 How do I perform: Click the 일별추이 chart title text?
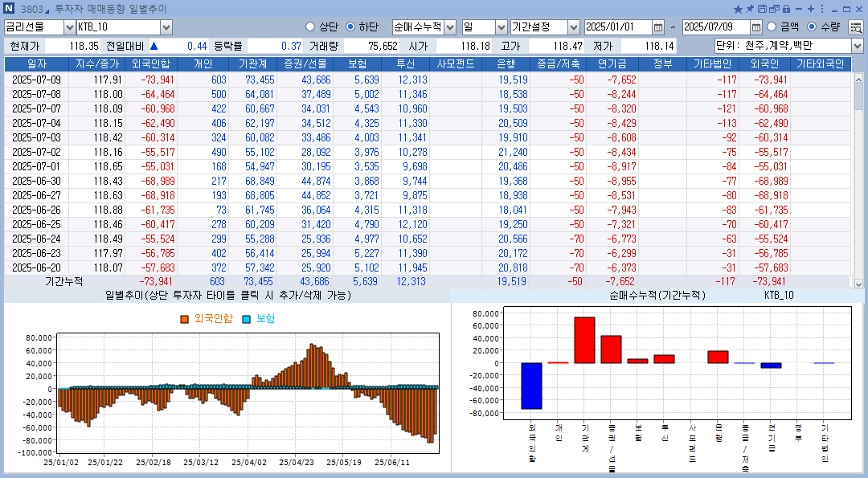coord(228,295)
